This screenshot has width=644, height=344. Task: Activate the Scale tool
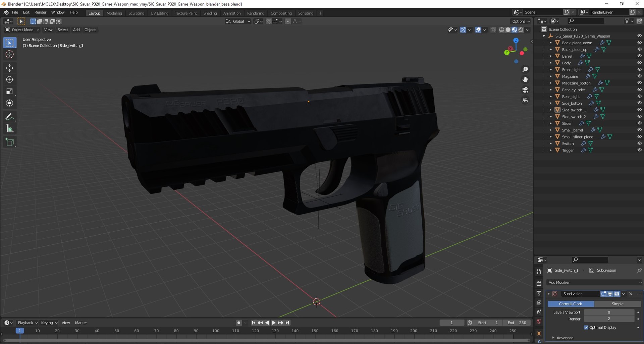[9, 92]
